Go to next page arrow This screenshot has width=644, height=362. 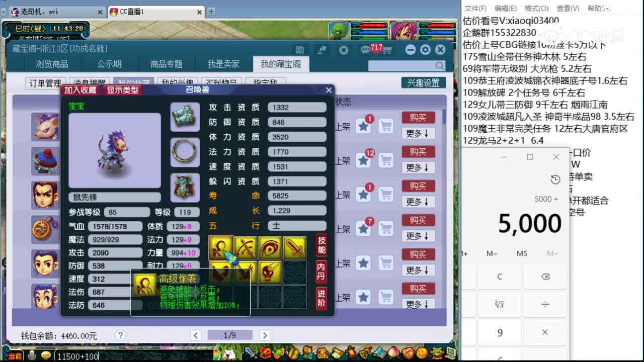[x=265, y=335]
